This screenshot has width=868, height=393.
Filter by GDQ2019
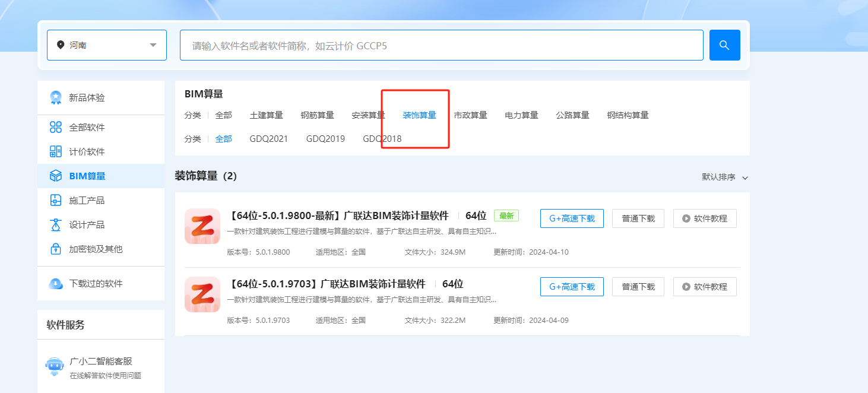click(325, 139)
